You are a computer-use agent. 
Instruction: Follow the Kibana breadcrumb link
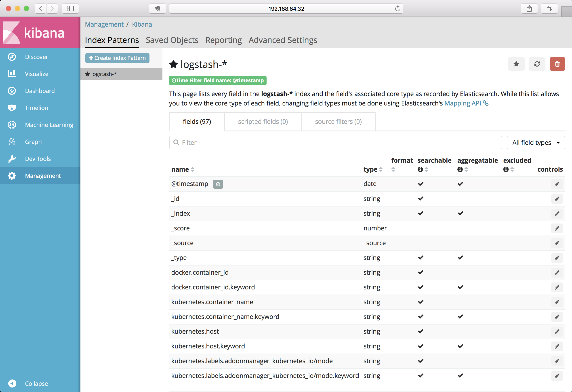pyautogui.click(x=142, y=24)
